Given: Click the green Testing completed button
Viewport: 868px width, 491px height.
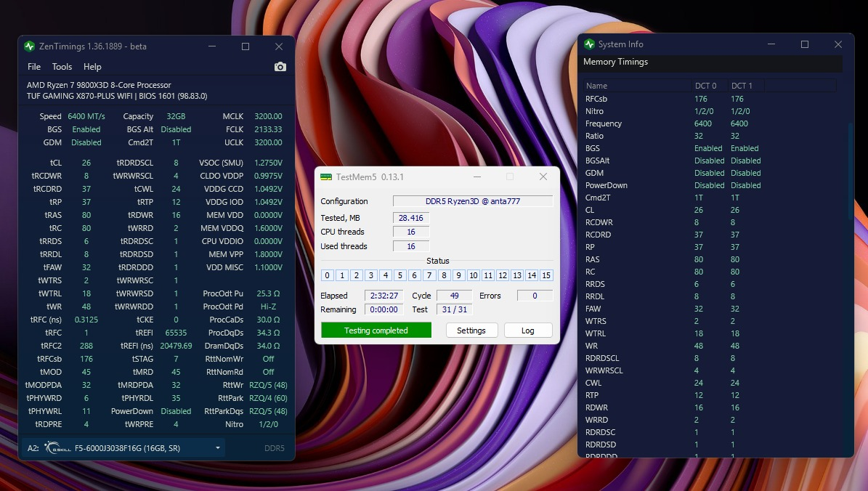Looking at the screenshot, I should click(376, 330).
